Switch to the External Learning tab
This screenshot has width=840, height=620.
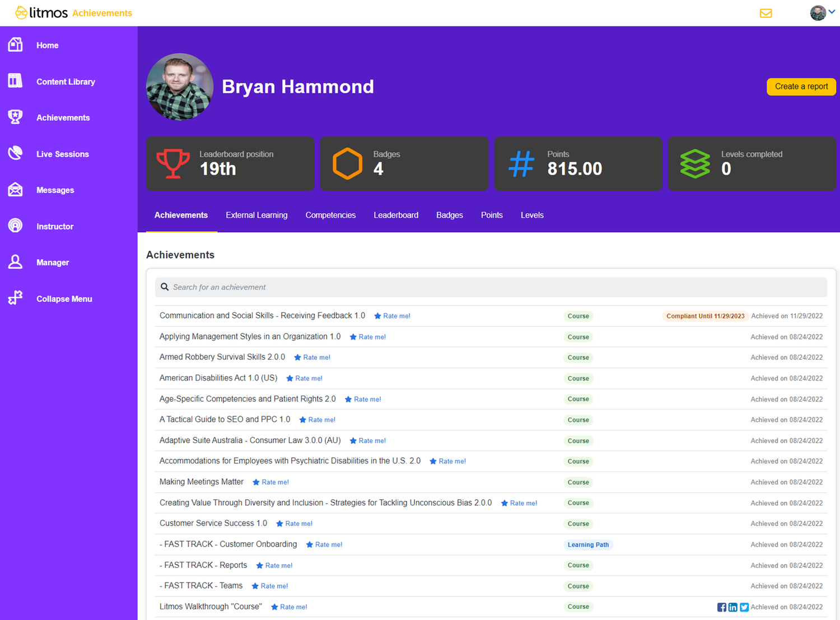(x=256, y=215)
